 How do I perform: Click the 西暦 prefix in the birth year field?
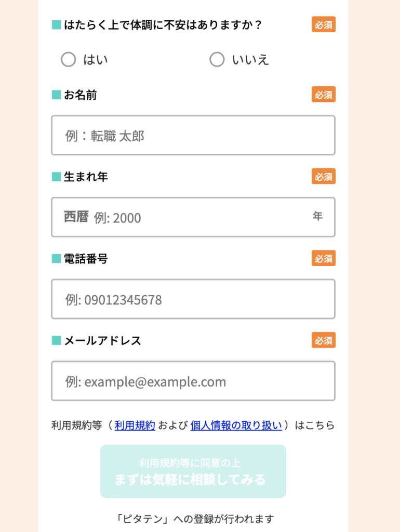[x=76, y=217]
